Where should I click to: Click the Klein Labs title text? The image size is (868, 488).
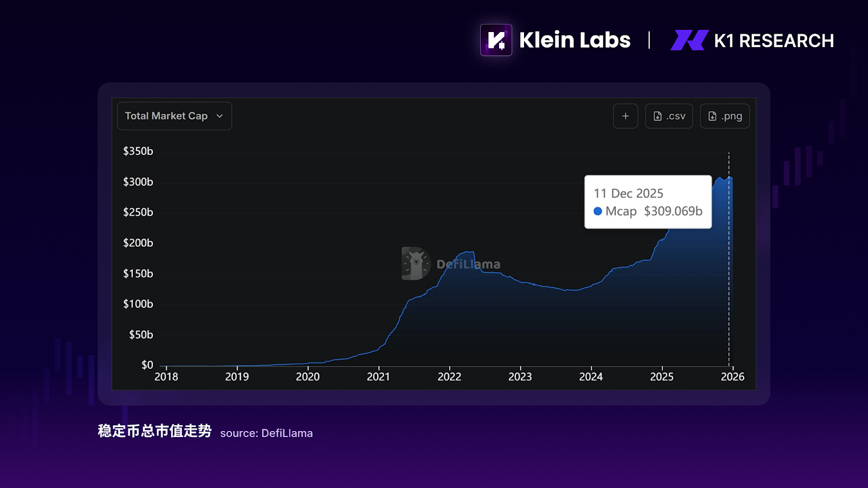pos(575,40)
